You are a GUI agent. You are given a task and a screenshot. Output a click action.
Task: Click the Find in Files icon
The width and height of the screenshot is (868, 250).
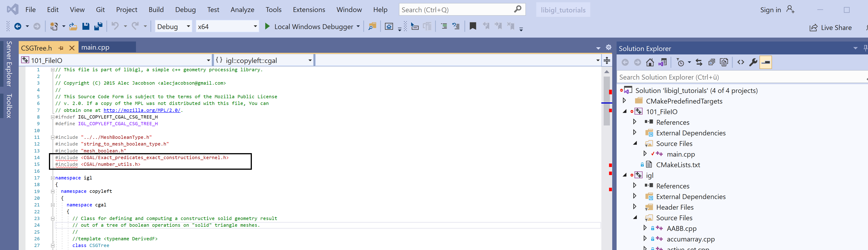[372, 26]
